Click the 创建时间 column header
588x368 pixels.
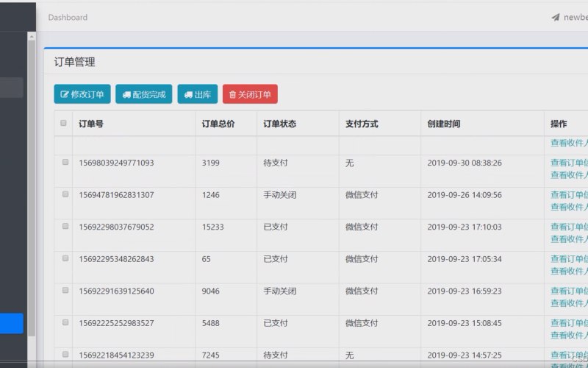click(444, 124)
